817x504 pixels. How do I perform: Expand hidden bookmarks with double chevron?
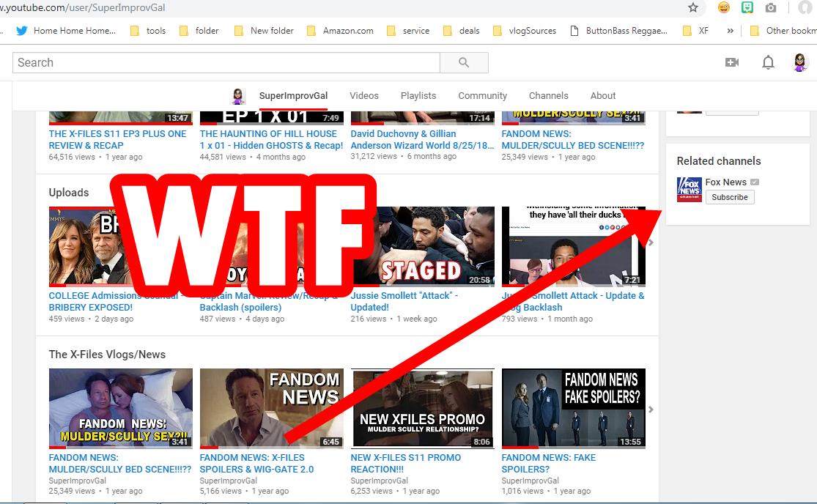(x=730, y=31)
